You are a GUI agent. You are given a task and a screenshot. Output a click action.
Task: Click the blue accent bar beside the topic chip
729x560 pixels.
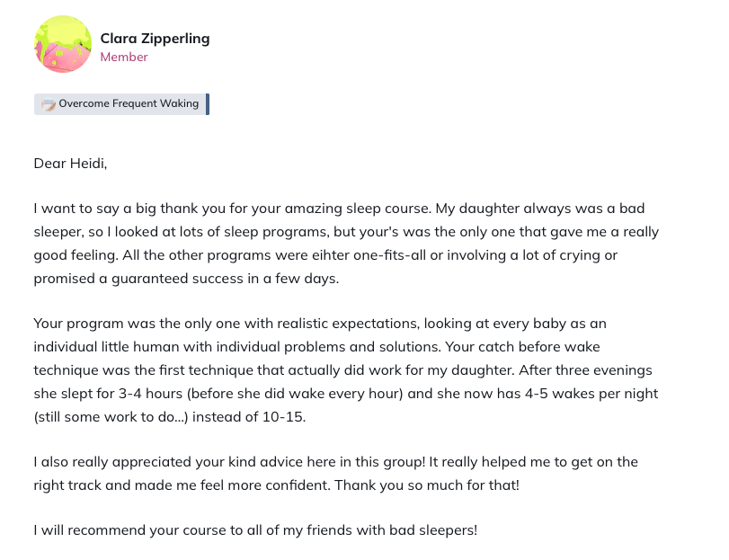[x=208, y=103]
